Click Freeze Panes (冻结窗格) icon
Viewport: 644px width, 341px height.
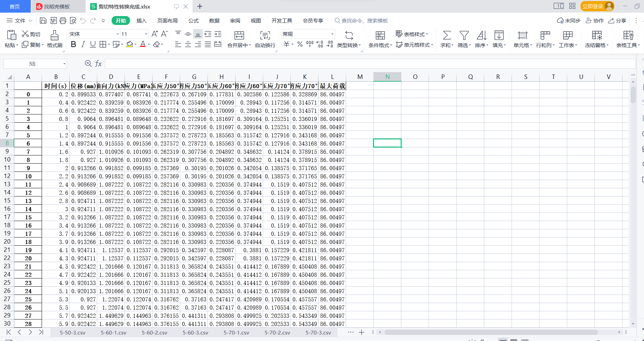pyautogui.click(x=597, y=35)
